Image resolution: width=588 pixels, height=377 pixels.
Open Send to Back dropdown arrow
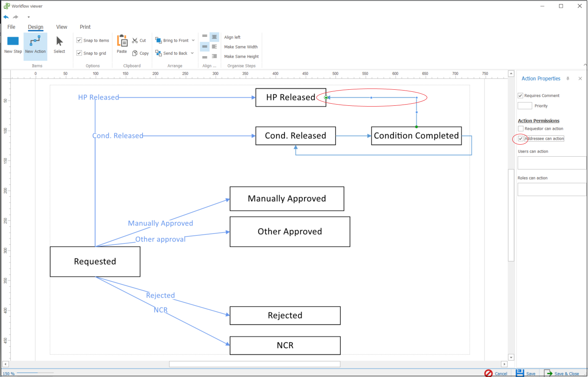(192, 53)
